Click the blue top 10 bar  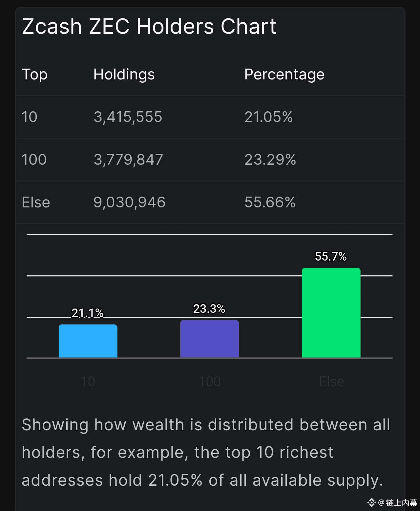[88, 341]
